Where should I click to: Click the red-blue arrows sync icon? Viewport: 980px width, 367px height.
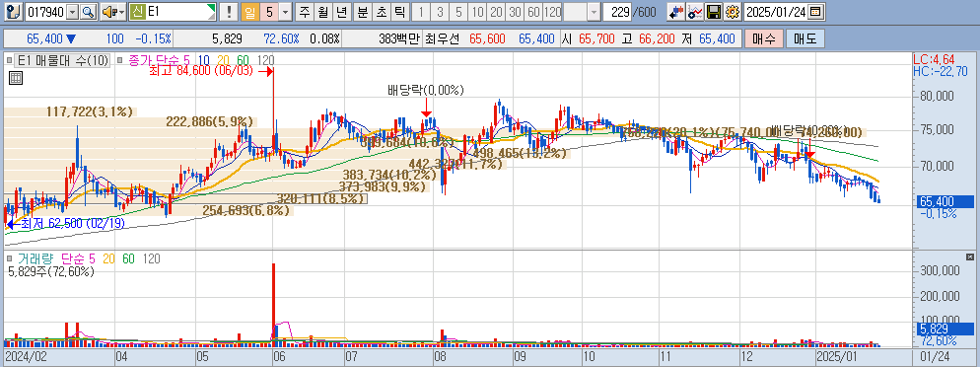(x=674, y=12)
